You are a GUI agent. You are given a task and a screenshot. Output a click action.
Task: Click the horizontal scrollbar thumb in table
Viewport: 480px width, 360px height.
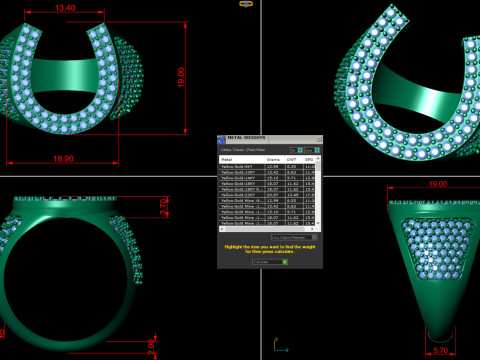point(265,229)
